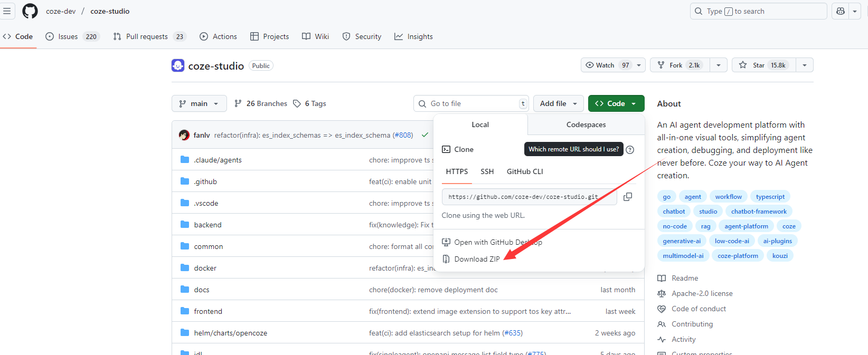868x355 pixels.
Task: Select the HTTPS clone option
Action: tap(457, 171)
